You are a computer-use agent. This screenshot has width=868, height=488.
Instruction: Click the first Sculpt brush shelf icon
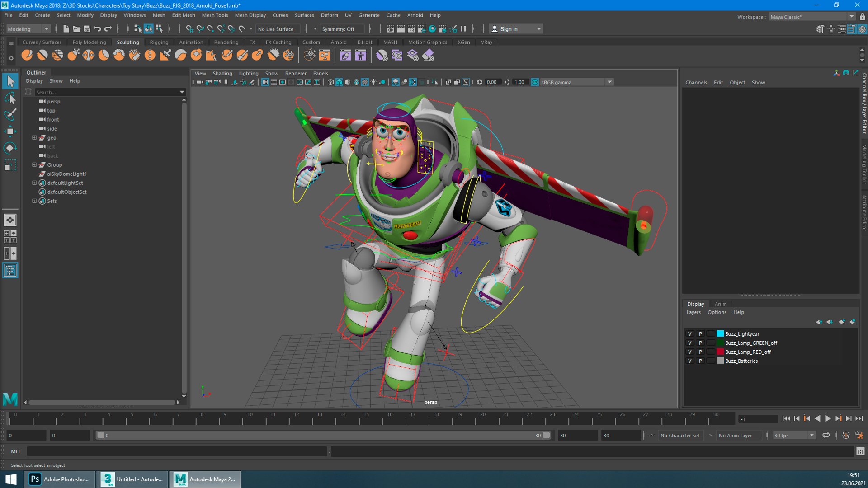coord(27,55)
